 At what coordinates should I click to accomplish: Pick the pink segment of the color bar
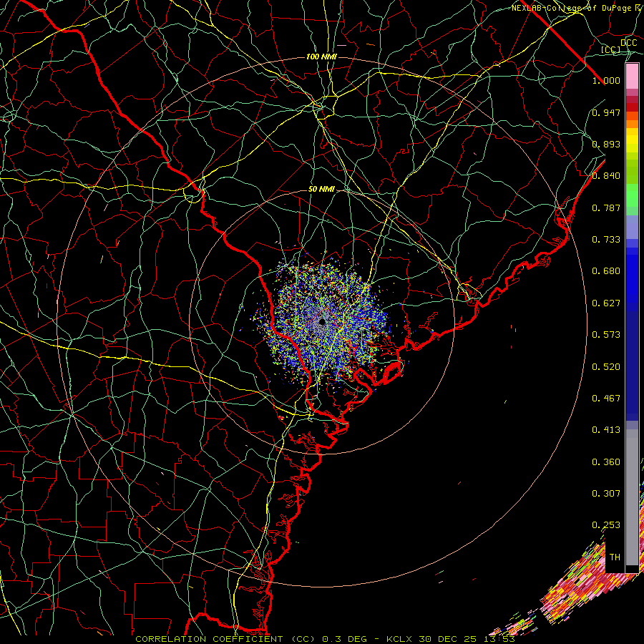(632, 77)
